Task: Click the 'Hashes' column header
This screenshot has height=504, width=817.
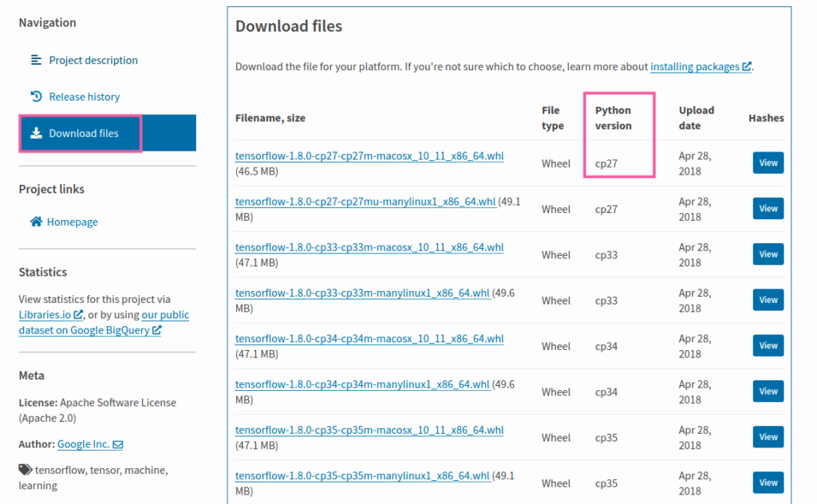Action: pyautogui.click(x=766, y=118)
